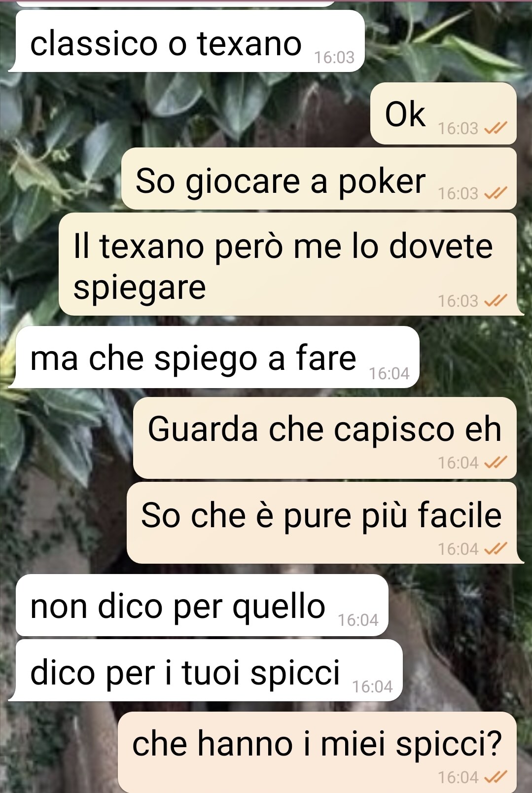Click read ticks under 'che hanno i miei spicci?'

coord(495,777)
